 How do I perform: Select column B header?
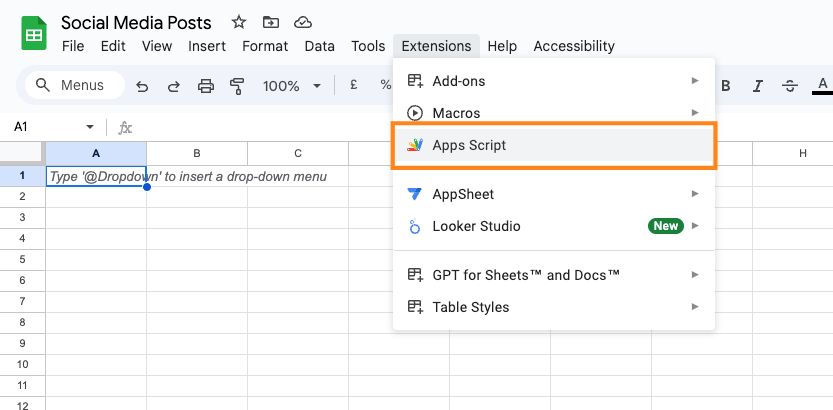click(x=197, y=153)
